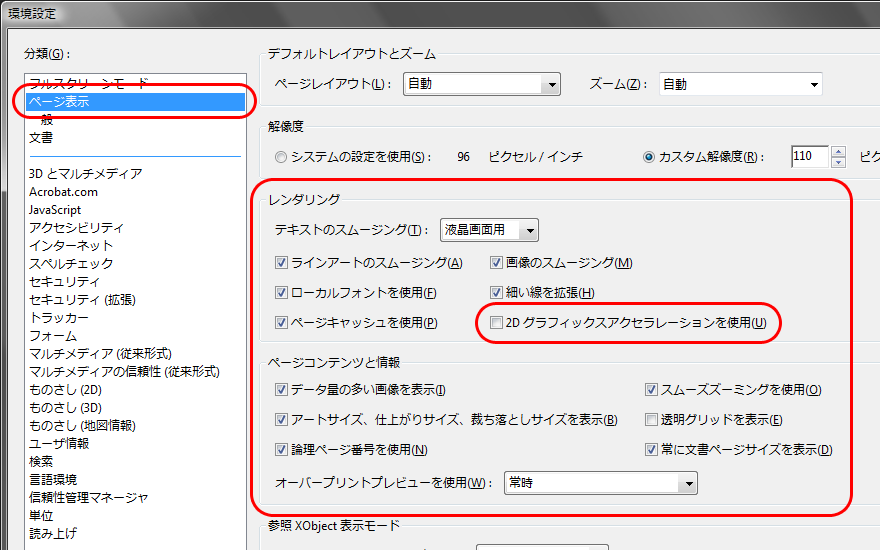
Task: Toggle 細い線を拡張 checkbox
Action: pyautogui.click(x=496, y=292)
